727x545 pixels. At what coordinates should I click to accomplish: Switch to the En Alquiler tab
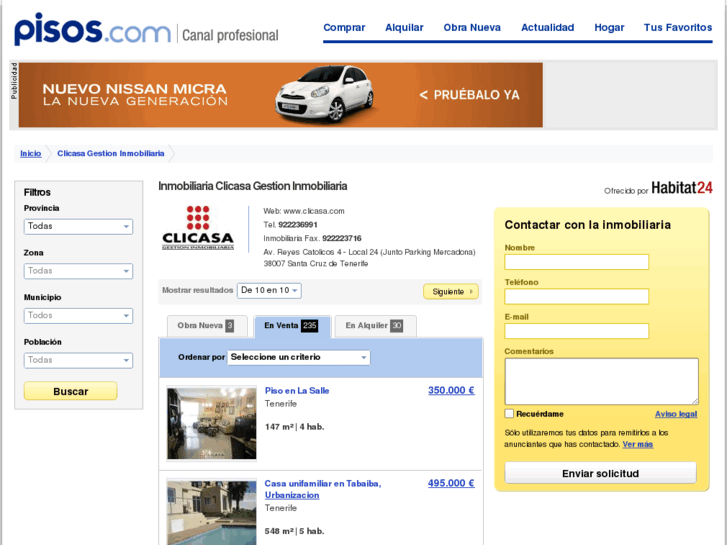tap(375, 326)
